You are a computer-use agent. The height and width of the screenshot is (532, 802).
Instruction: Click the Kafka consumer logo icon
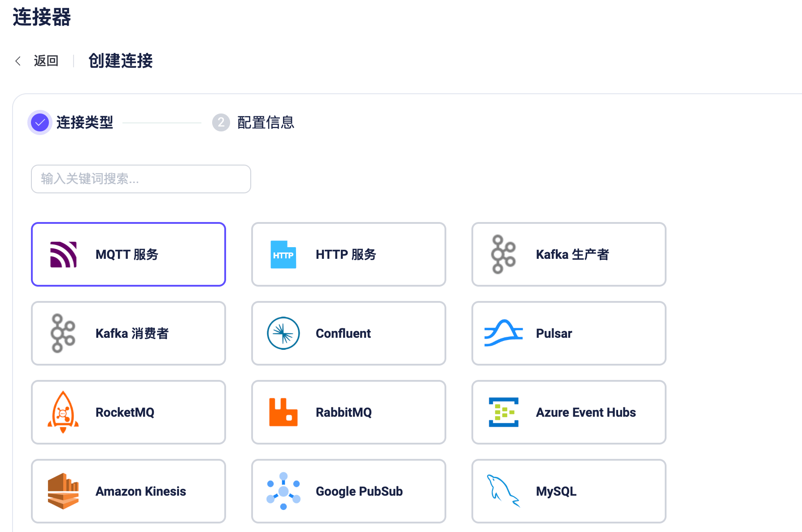click(x=63, y=333)
